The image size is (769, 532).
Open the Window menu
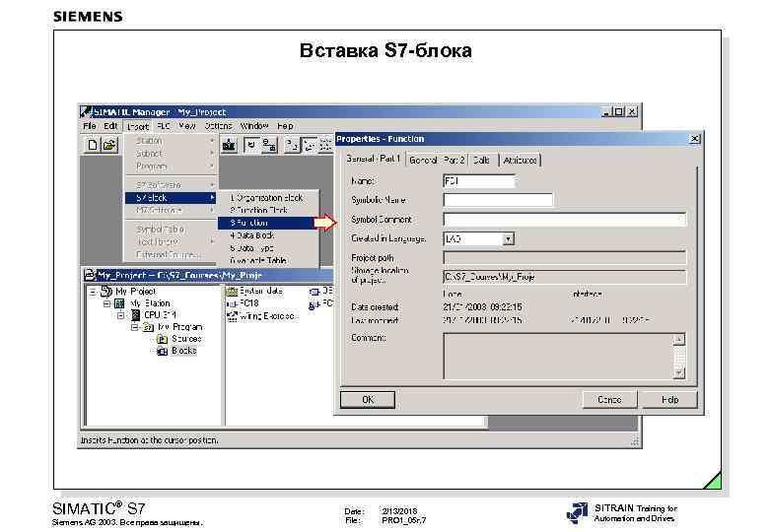[254, 126]
